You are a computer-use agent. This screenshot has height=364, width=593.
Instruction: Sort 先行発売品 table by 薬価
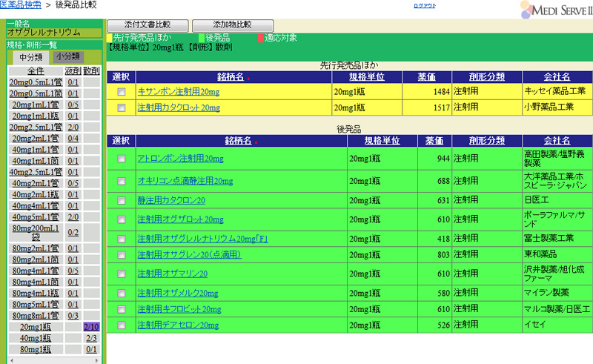(x=427, y=77)
